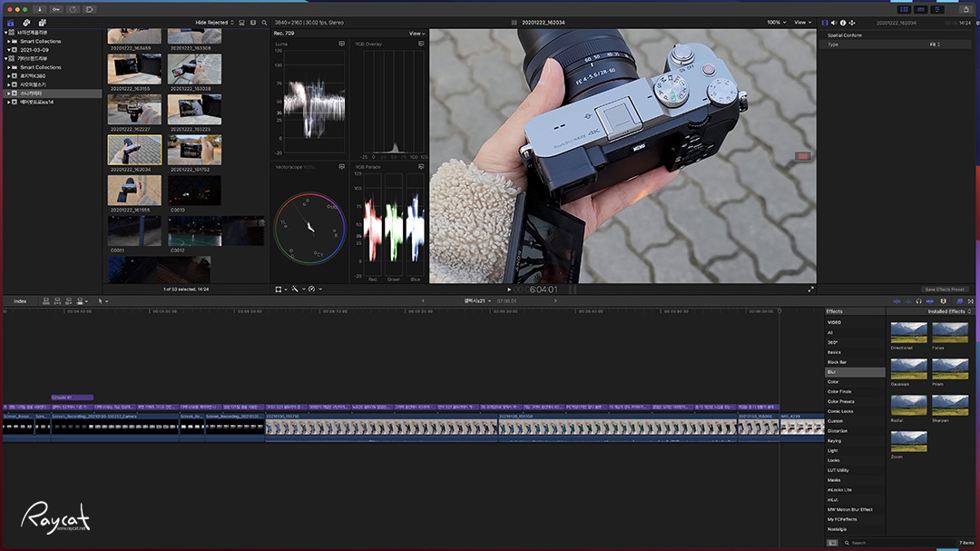
Task: Open the RGB Parade scope settings icon
Action: [x=421, y=167]
